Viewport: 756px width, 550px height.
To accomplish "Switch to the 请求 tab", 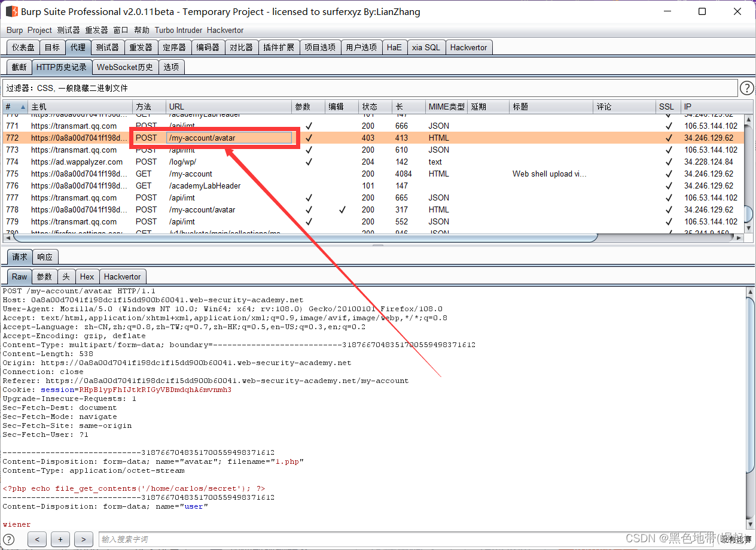I will [x=20, y=257].
